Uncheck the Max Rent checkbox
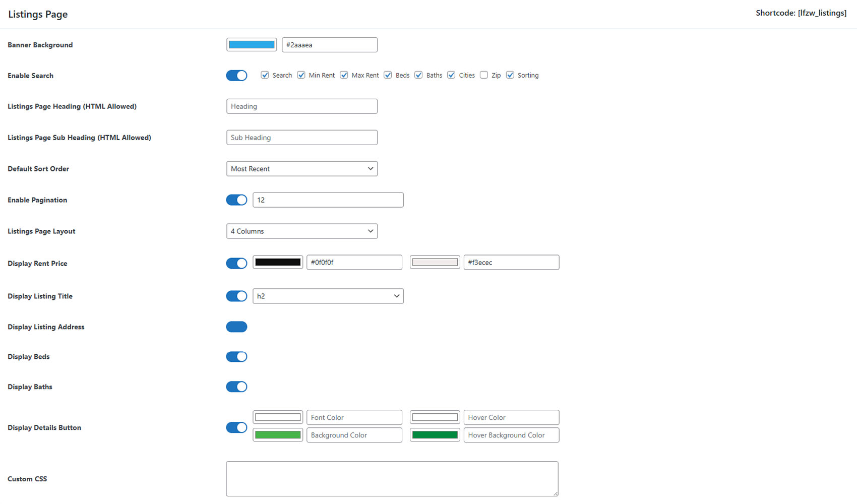Screen dimensions: 857x504 click(344, 75)
